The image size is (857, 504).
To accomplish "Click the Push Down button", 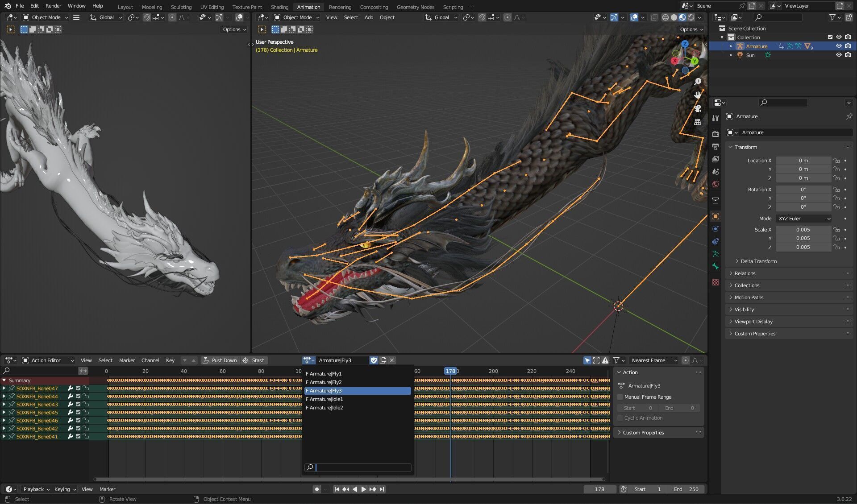I will 220,360.
